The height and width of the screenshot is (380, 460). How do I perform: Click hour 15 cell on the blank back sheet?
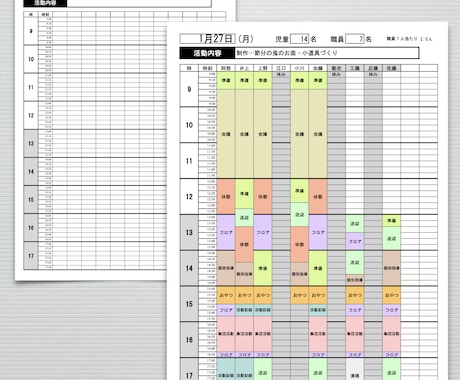[31, 200]
